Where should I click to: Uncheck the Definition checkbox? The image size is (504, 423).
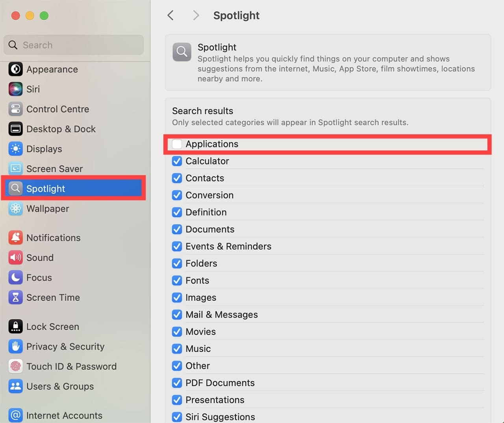[x=177, y=212]
